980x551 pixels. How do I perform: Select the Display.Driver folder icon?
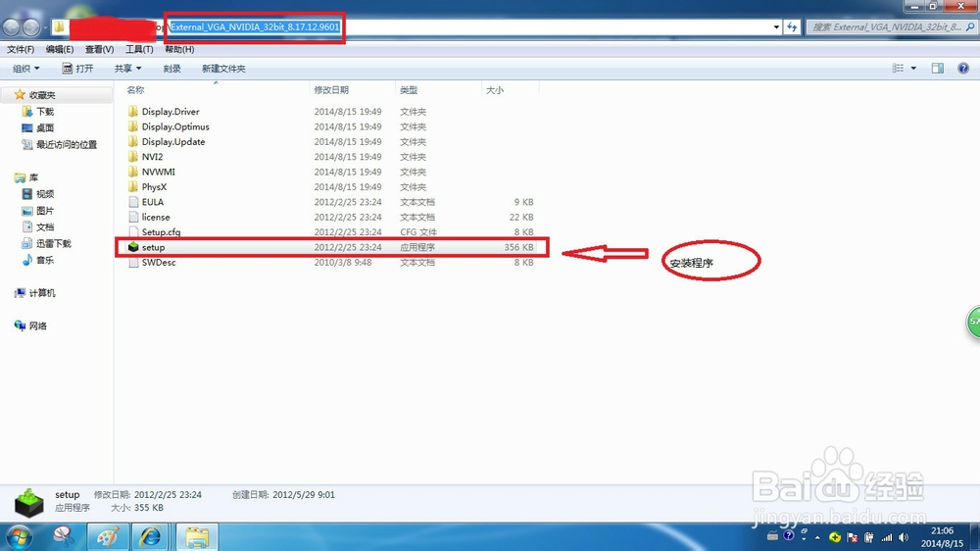[132, 112]
